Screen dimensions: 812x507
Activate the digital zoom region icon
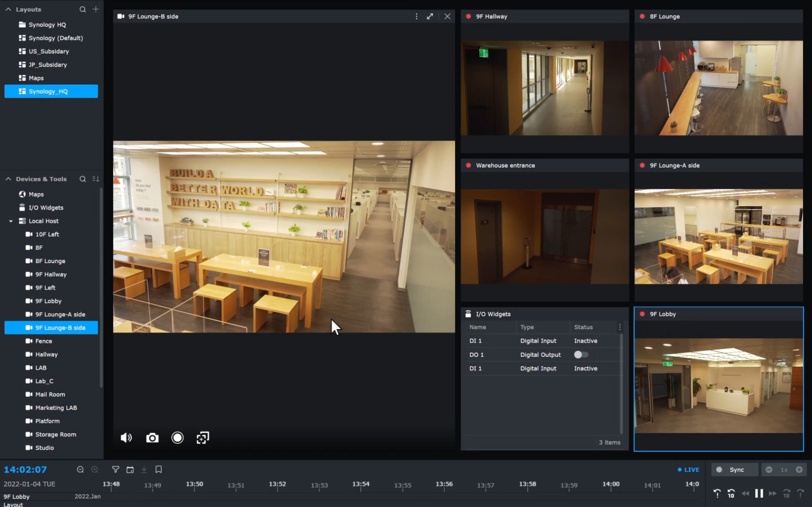pos(203,438)
